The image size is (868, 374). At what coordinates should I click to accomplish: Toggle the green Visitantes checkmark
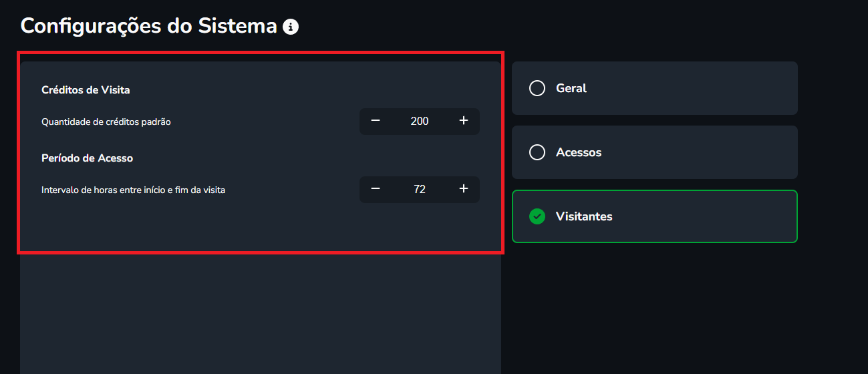click(x=537, y=216)
